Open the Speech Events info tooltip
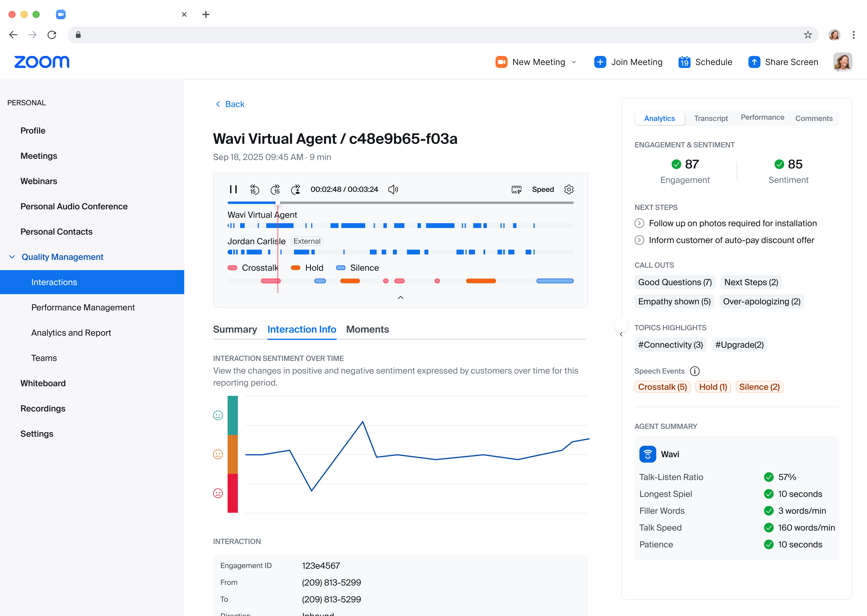The width and height of the screenshot is (867, 616). coord(695,371)
